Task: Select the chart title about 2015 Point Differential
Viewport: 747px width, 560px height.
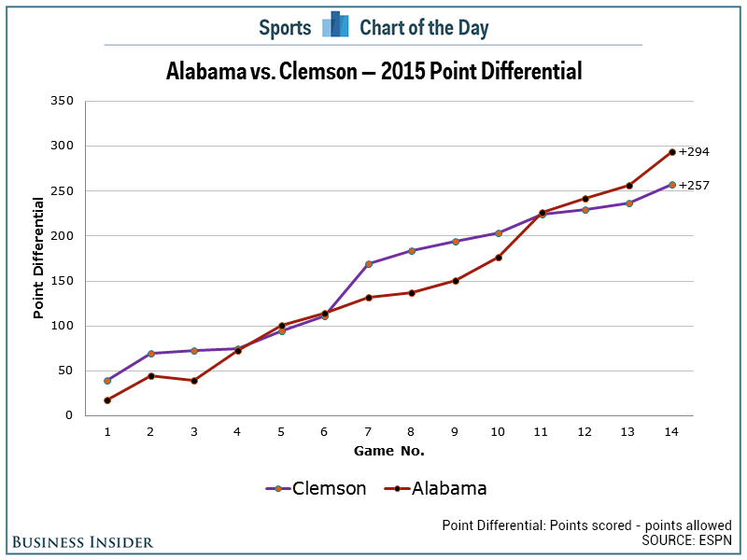Action: (373, 71)
